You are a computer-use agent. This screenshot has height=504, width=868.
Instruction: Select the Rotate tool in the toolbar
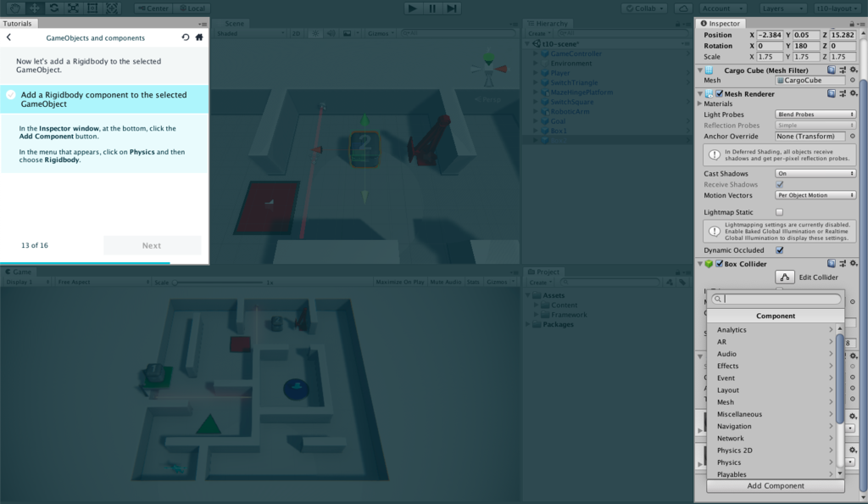pyautogui.click(x=53, y=8)
